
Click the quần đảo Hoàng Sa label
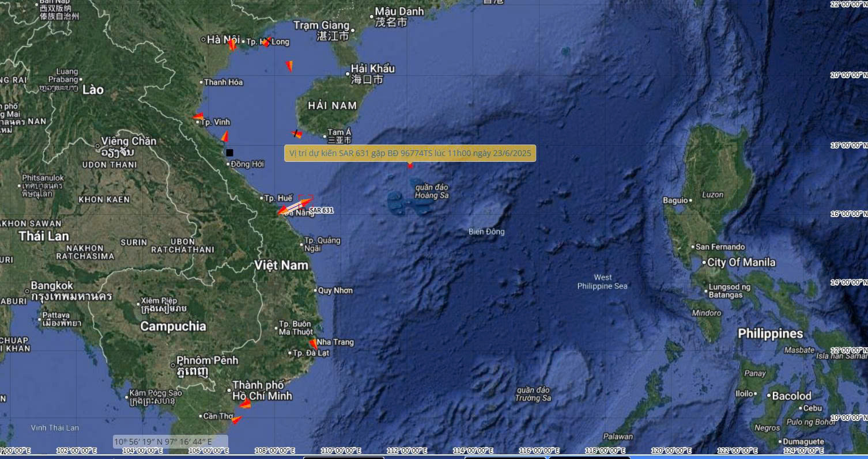click(431, 191)
